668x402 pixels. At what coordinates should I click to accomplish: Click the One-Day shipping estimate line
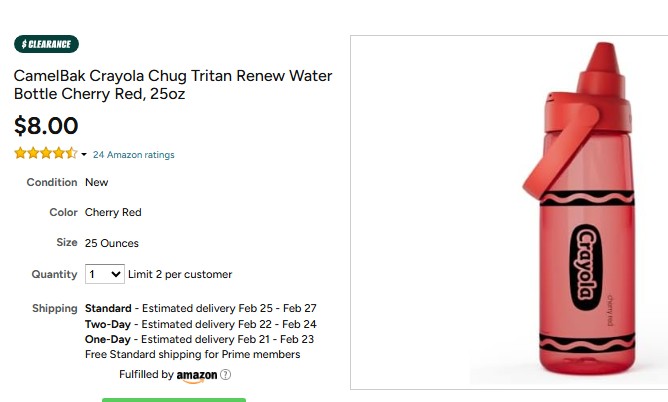199,339
